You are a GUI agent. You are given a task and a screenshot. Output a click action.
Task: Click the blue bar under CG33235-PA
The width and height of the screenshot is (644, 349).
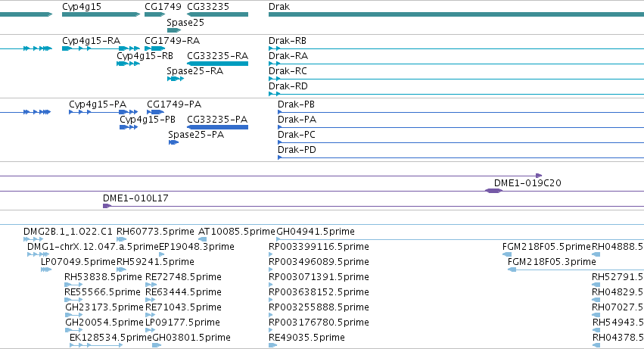[218, 127]
